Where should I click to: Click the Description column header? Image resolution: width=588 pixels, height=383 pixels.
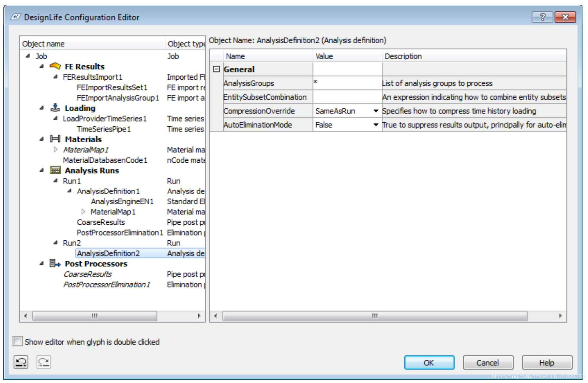coord(474,56)
